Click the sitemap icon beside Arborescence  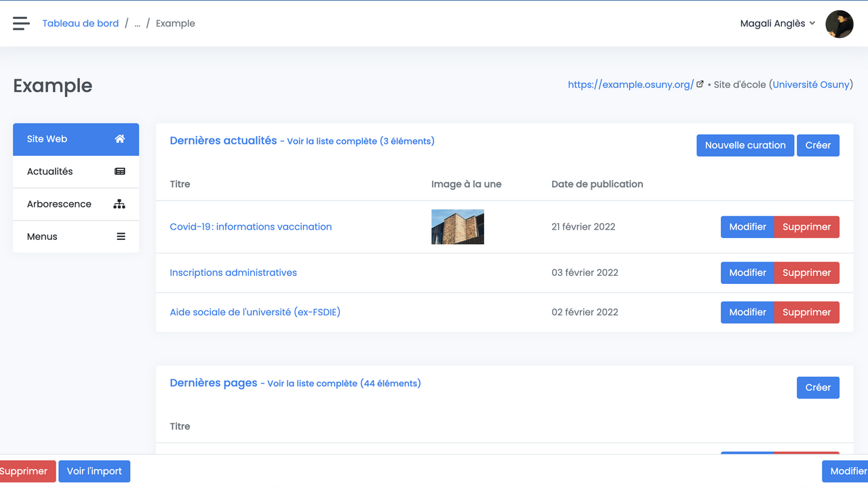[x=119, y=204]
